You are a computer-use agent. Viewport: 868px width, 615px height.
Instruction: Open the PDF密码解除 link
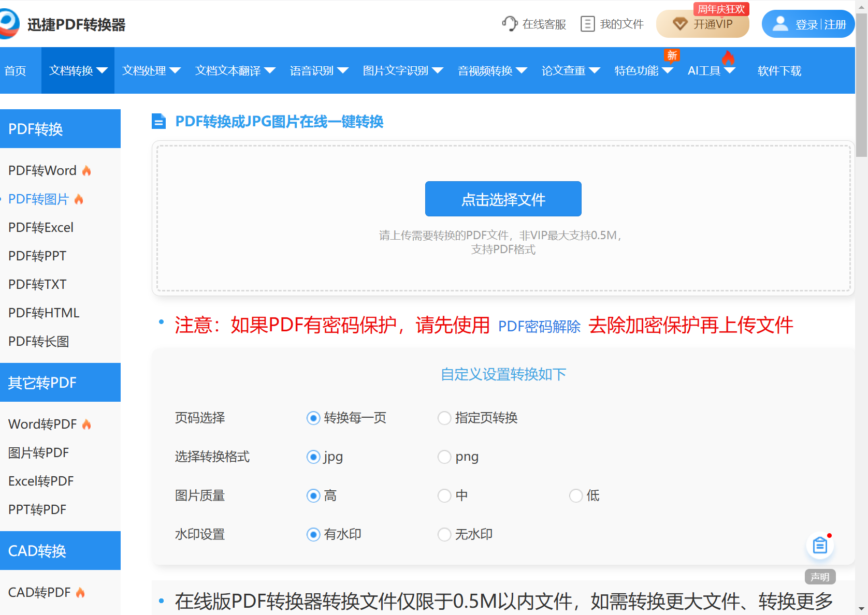click(x=539, y=326)
